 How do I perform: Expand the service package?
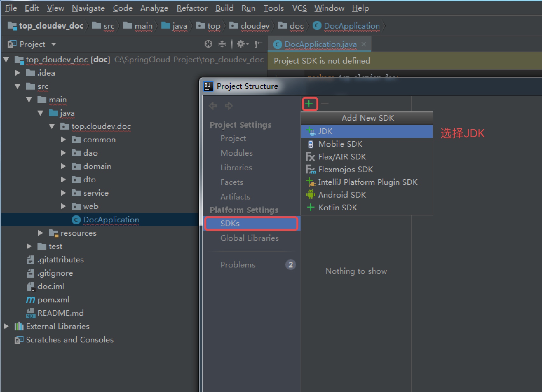[63, 193]
